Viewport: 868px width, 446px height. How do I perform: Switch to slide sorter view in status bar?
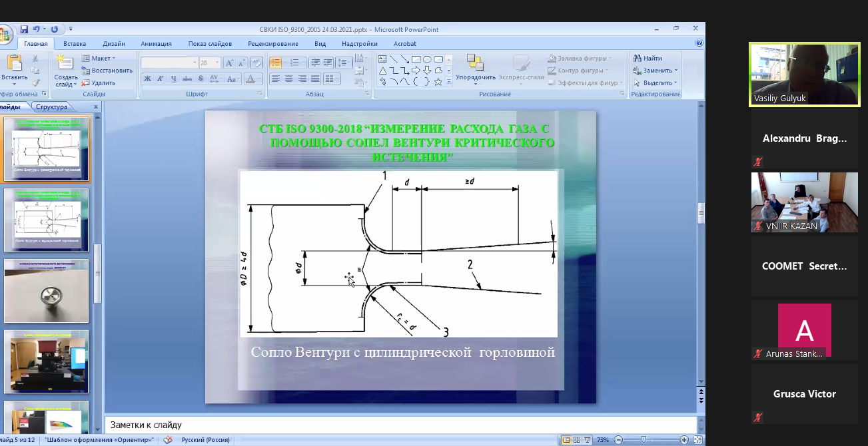coord(577,440)
